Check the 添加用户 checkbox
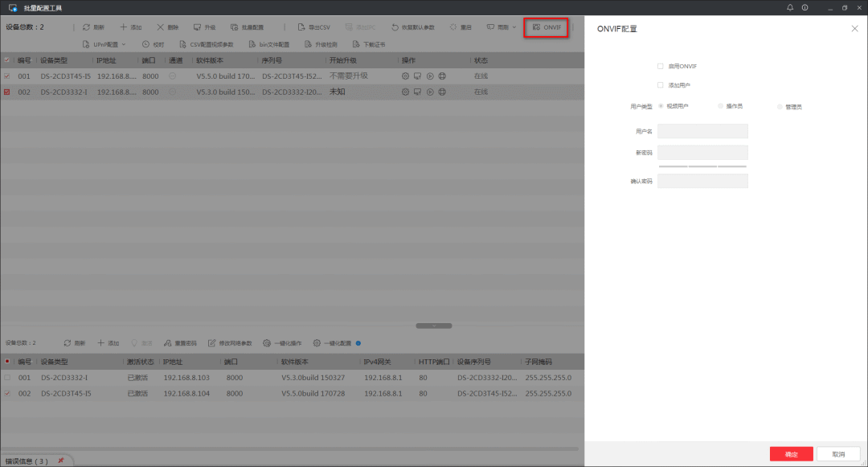This screenshot has height=467, width=868. tap(660, 84)
